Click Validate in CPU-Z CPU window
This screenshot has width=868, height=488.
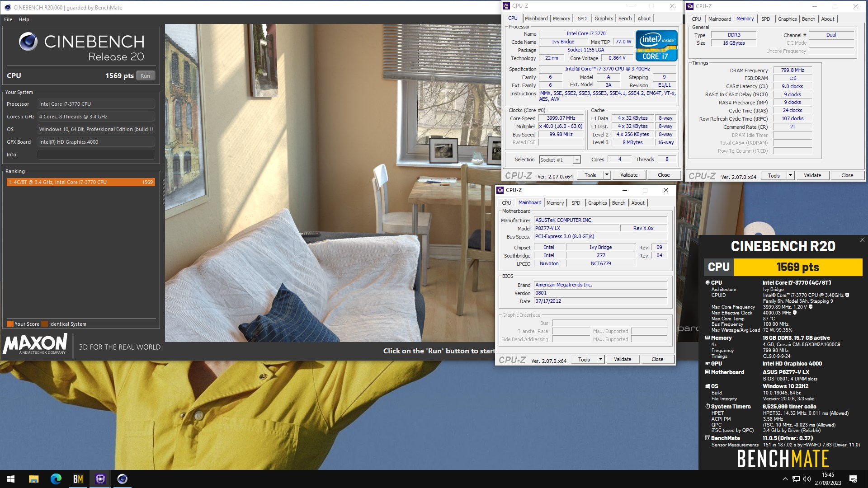click(629, 175)
